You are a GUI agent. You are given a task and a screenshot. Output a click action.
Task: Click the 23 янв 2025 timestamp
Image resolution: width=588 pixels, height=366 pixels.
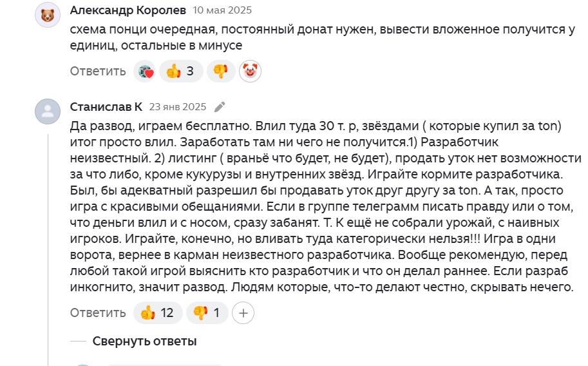pyautogui.click(x=178, y=107)
